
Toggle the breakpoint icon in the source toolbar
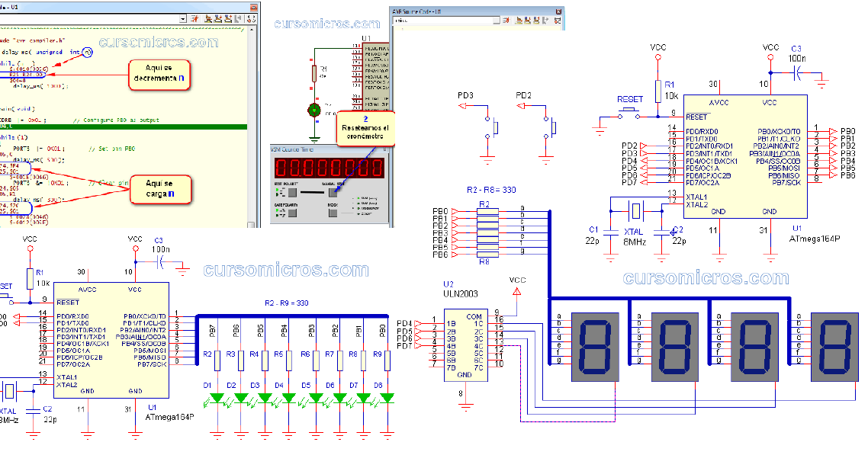558,21
